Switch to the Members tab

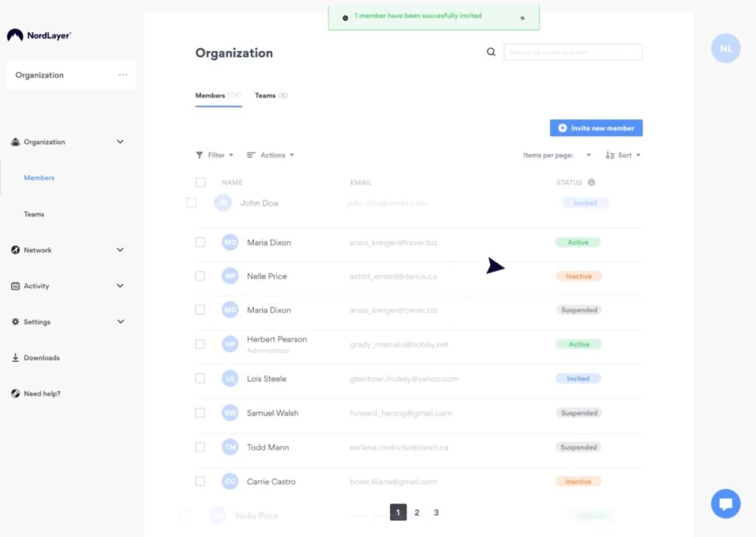[x=218, y=95]
